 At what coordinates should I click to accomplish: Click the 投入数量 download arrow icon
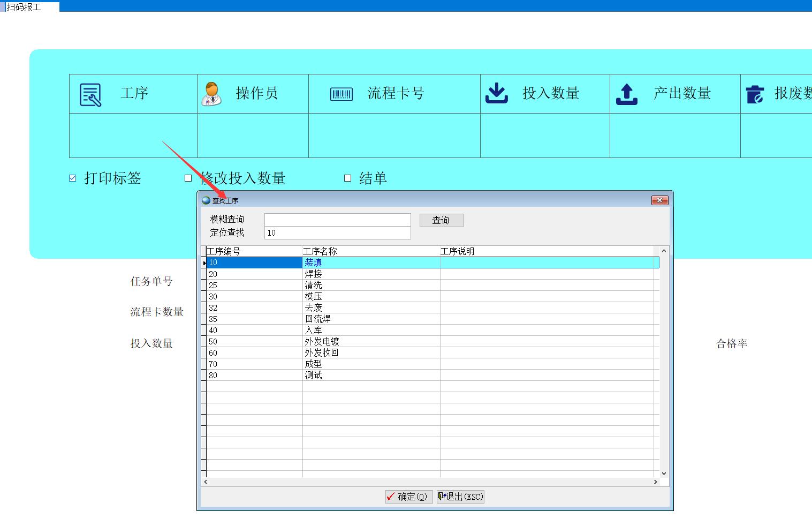pyautogui.click(x=496, y=93)
